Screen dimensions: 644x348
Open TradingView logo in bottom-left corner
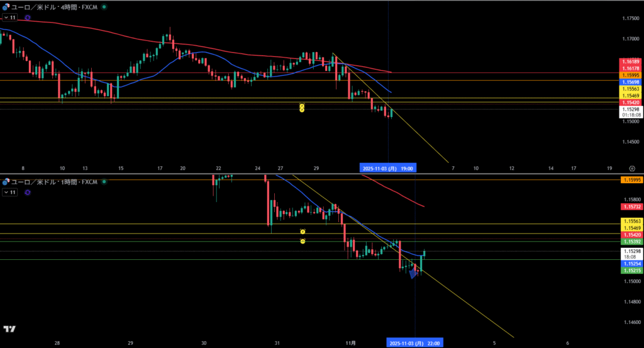pyautogui.click(x=9, y=329)
